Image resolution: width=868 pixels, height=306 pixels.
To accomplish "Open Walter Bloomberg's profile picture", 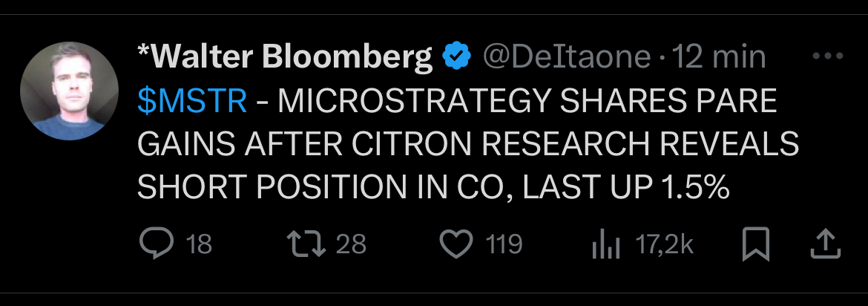I will click(x=69, y=91).
